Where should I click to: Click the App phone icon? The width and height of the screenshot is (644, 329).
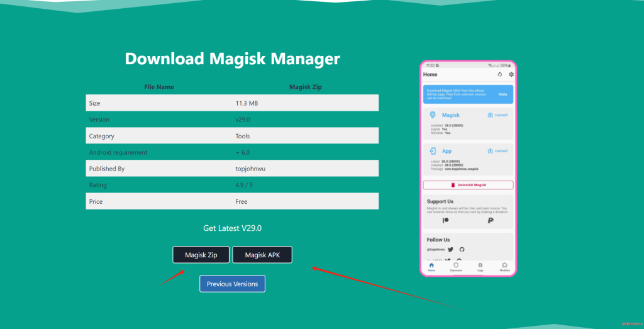click(433, 151)
